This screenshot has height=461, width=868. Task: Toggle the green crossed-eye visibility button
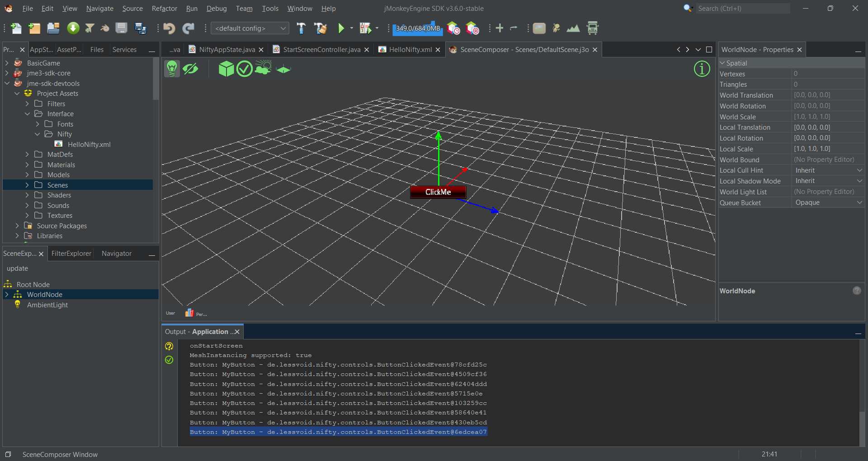coord(191,69)
